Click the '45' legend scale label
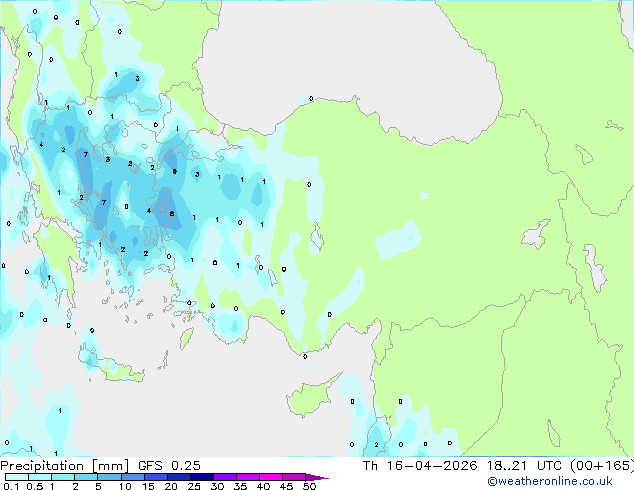634x490 pixels. coord(286,486)
